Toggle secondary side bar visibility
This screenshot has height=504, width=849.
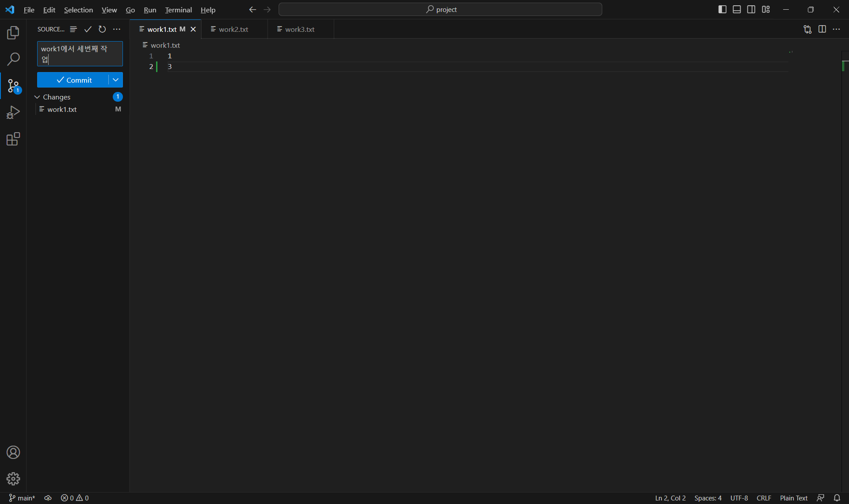[x=751, y=9]
